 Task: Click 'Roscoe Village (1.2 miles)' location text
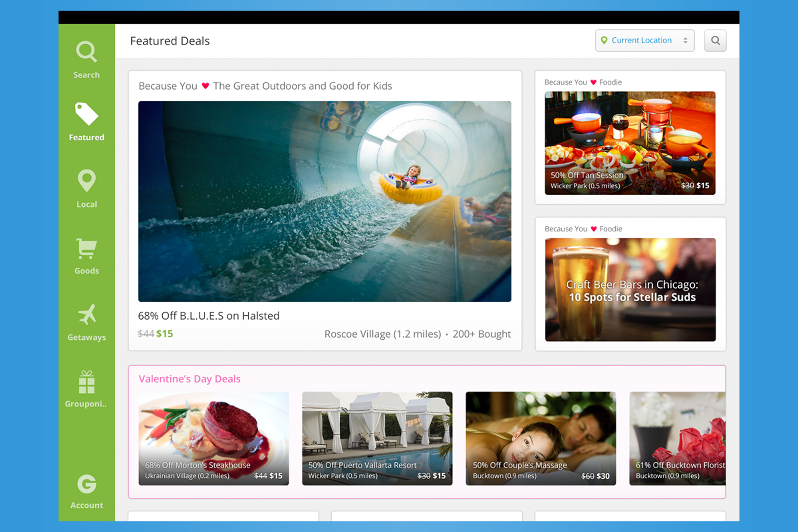coord(383,334)
